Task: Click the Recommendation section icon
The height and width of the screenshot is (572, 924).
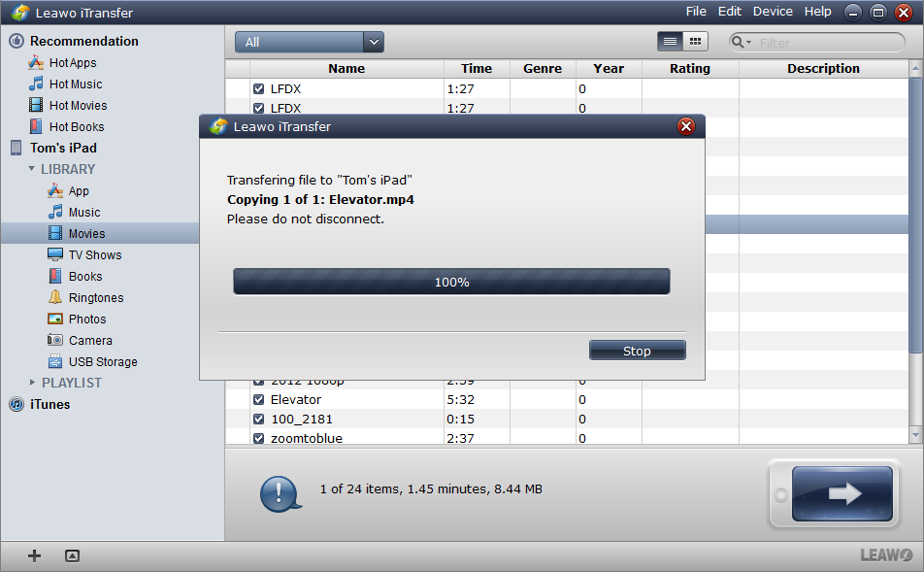Action: 16,41
